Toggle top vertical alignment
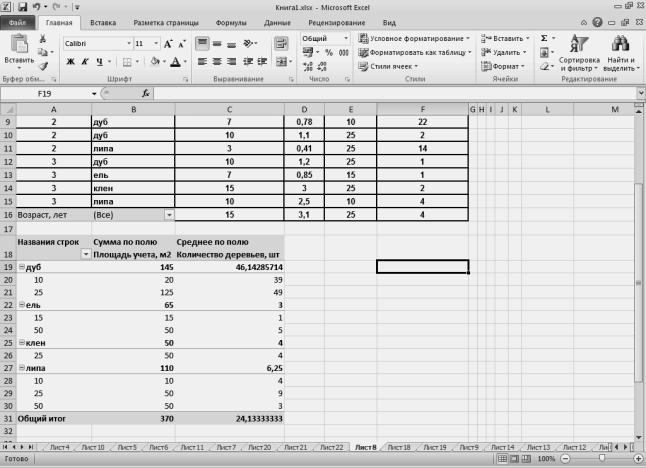Viewport: 646px width, 468px height. tap(202, 43)
